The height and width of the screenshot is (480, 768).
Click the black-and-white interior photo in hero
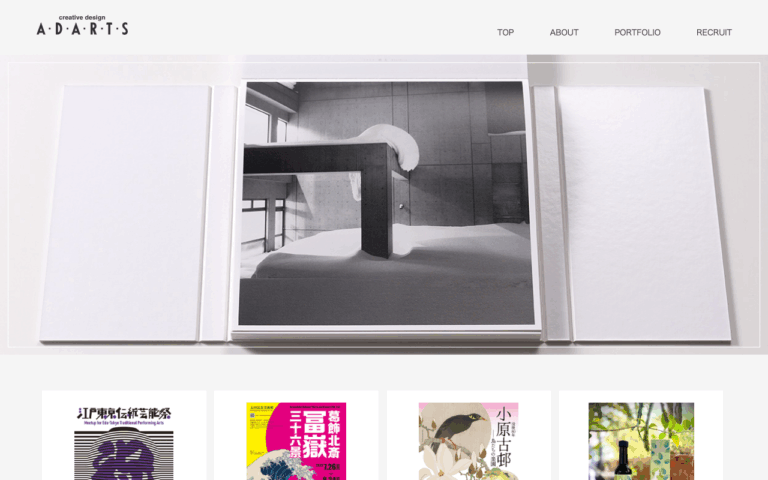coord(385,203)
